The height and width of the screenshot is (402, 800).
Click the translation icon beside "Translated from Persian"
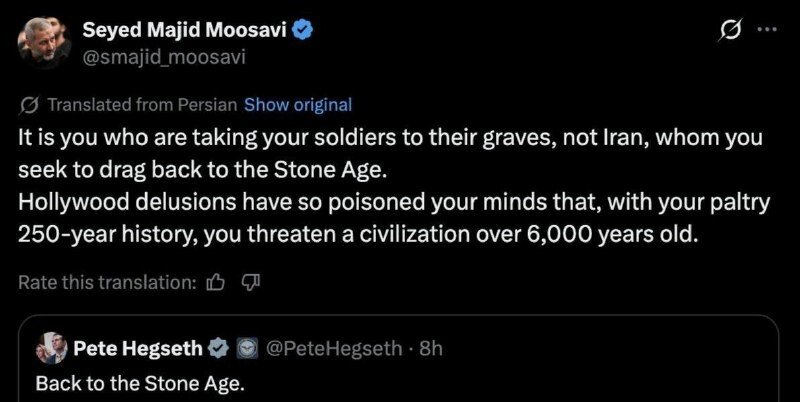[x=29, y=105]
